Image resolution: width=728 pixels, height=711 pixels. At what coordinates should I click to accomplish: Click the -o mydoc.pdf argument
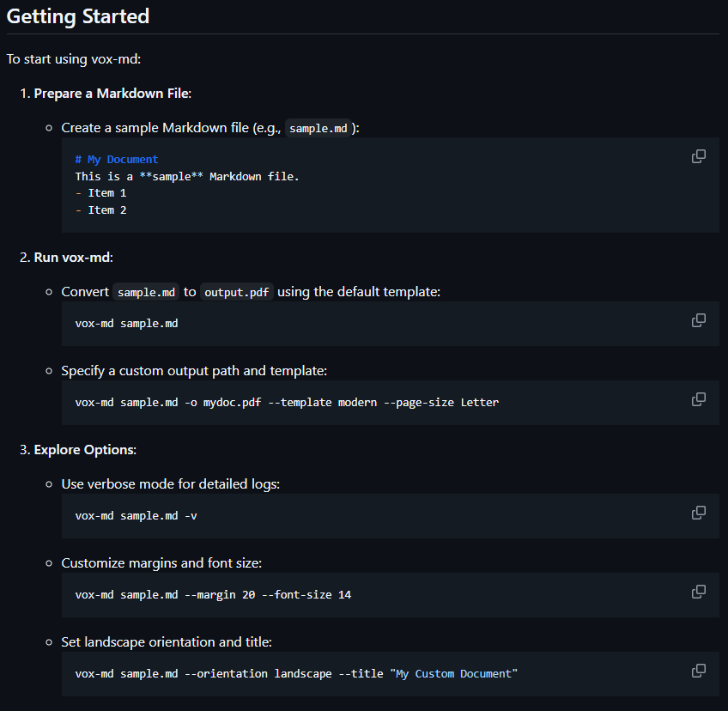point(225,402)
